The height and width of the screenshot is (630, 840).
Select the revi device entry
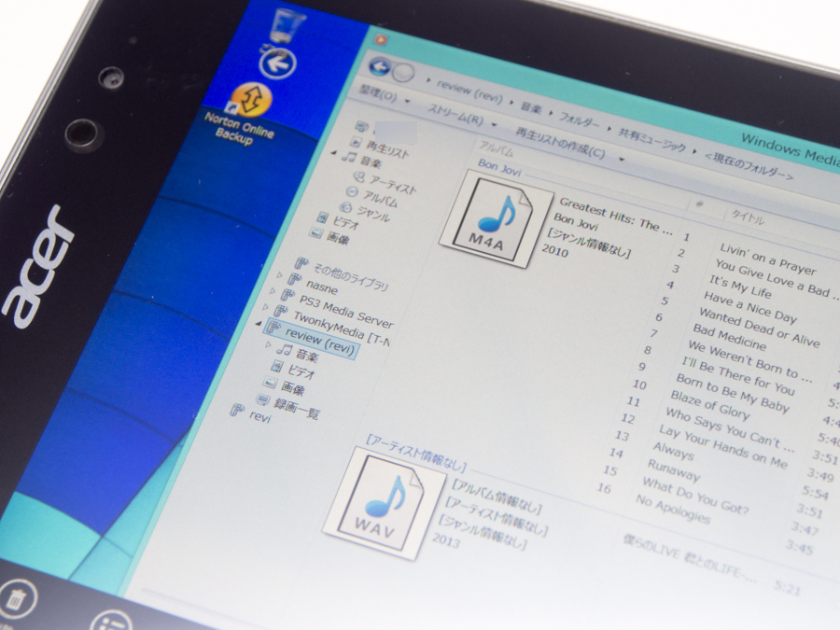pyautogui.click(x=259, y=416)
